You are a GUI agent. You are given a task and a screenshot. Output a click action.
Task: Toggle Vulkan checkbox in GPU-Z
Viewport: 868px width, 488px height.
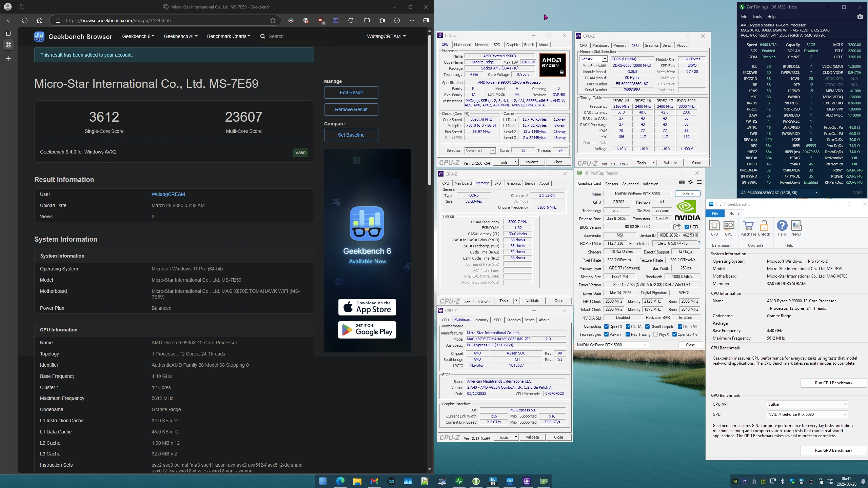click(606, 334)
